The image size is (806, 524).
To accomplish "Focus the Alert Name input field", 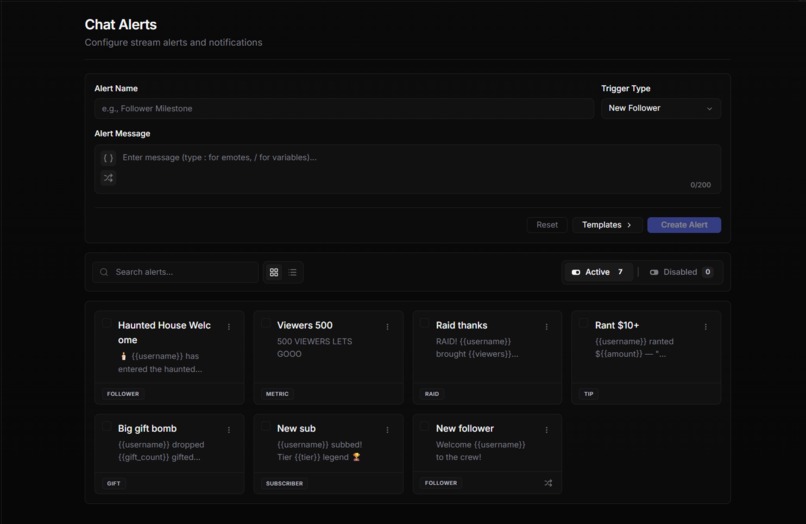I will [344, 109].
